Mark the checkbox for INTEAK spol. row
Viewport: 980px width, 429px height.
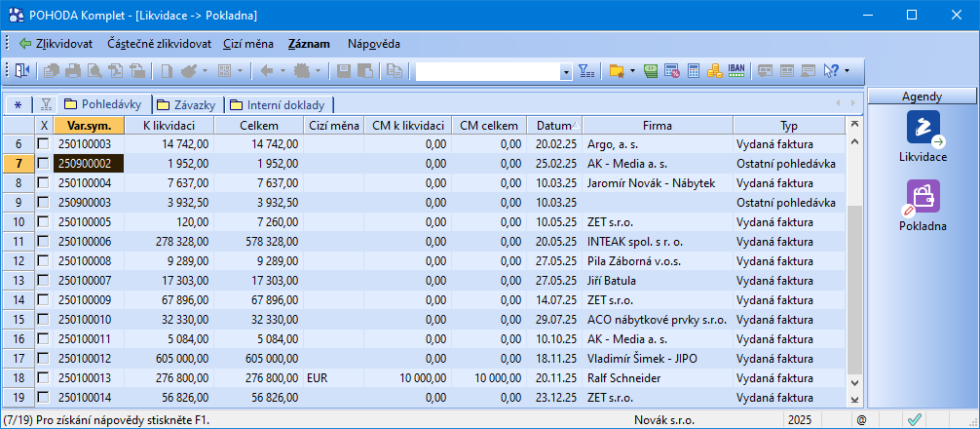[x=43, y=242]
